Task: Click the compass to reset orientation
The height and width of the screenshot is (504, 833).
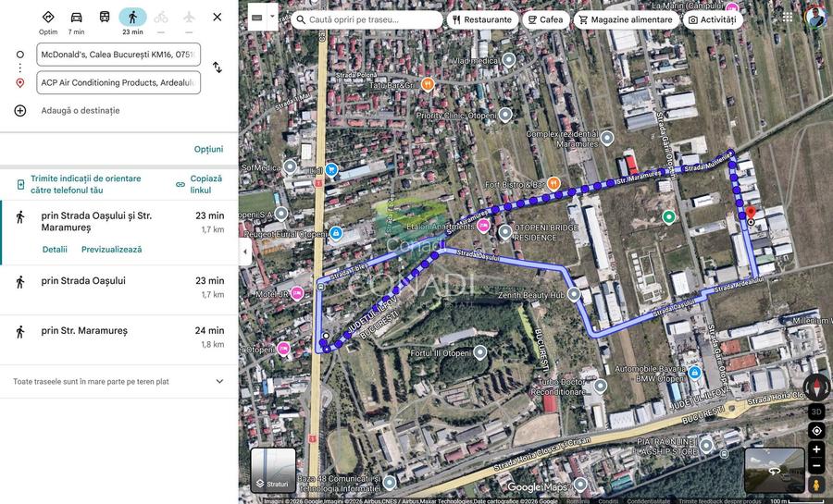Action: pos(816,387)
